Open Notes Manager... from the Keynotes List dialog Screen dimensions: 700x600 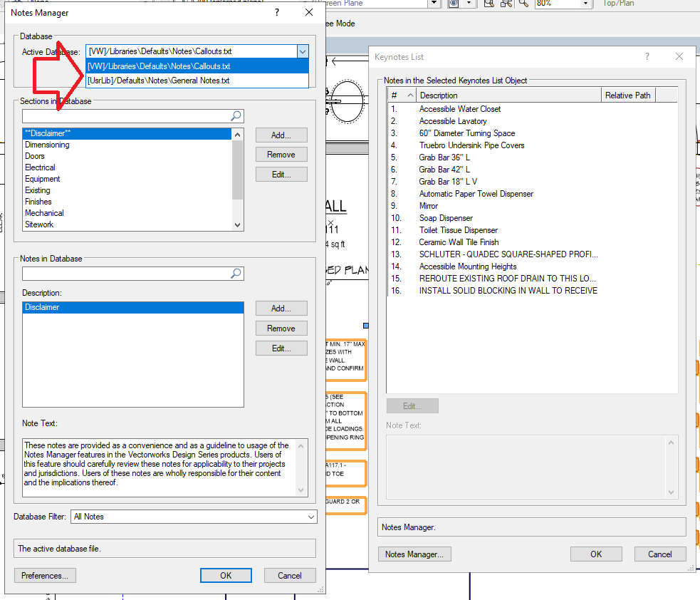pyautogui.click(x=414, y=554)
